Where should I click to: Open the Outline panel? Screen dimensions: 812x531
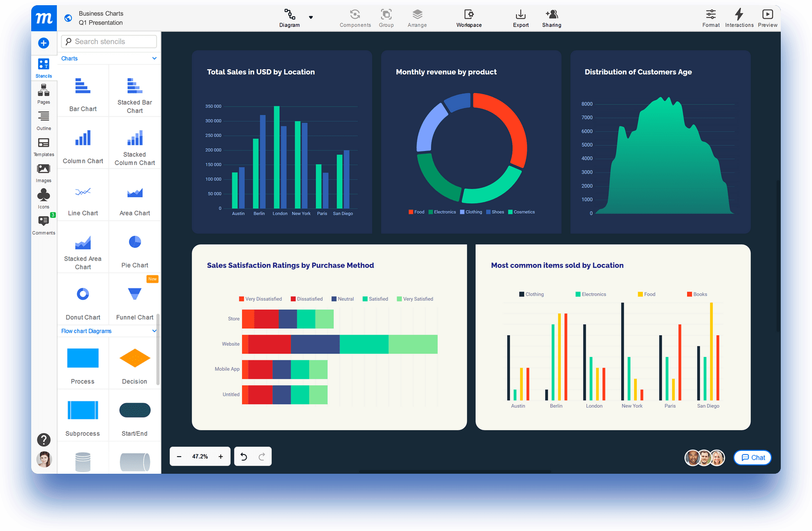point(44,119)
